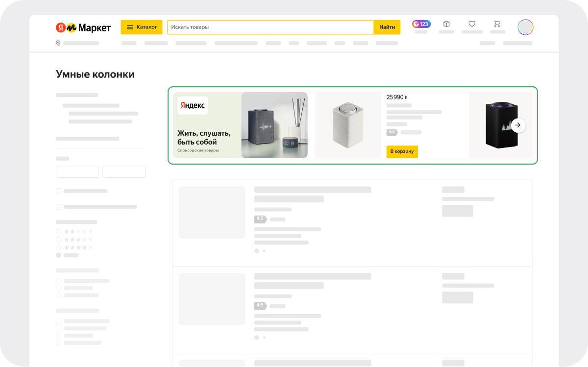Add speaker with В корзину button
Image resolution: width=588 pixels, height=367 pixels.
(402, 151)
